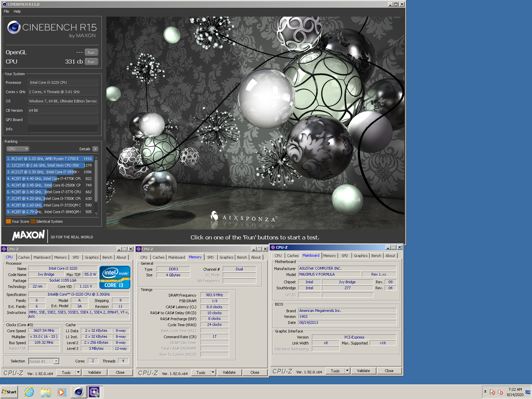Viewport: 532px width, 399px height.
Task: Click the MAXON logo
Action: [29, 235]
